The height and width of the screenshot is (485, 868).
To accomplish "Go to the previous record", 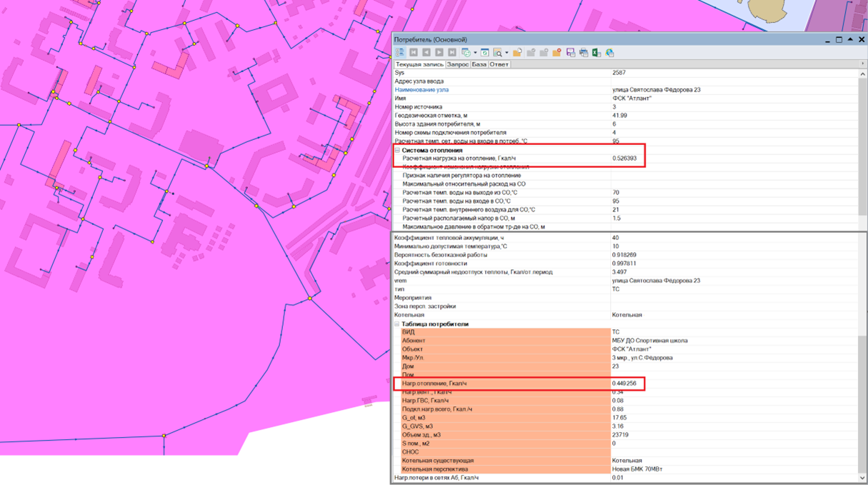I will click(x=426, y=53).
